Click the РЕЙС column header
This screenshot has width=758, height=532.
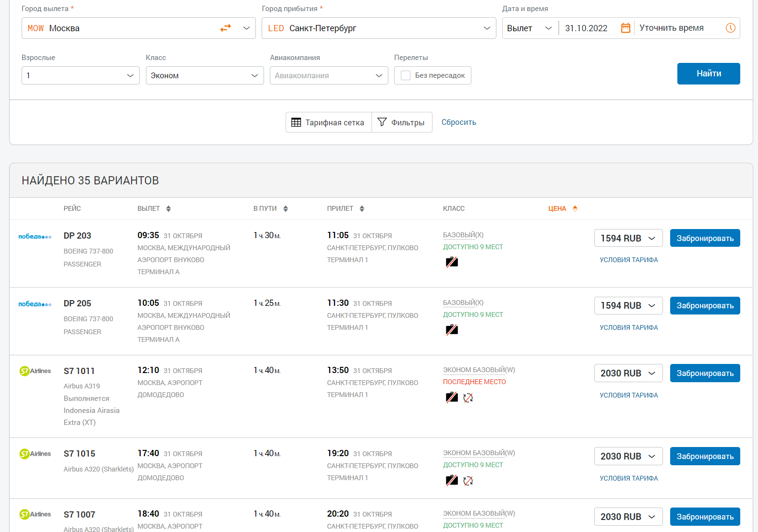click(x=72, y=208)
